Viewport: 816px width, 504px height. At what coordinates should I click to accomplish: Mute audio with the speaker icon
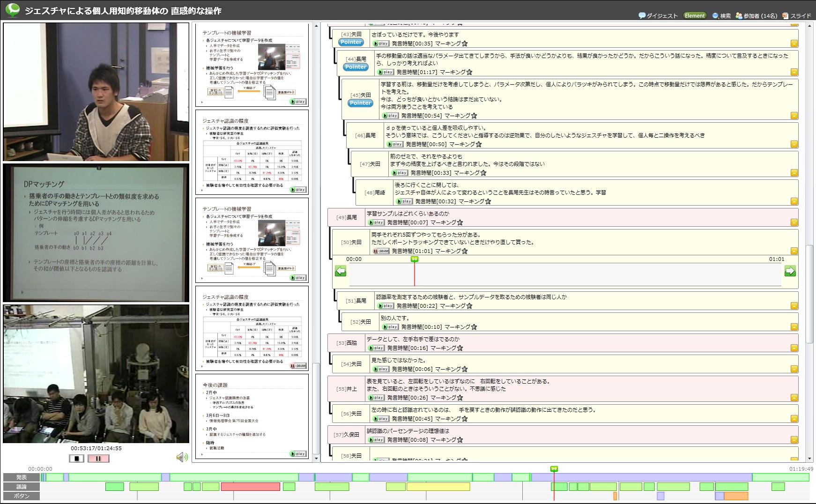click(x=182, y=457)
